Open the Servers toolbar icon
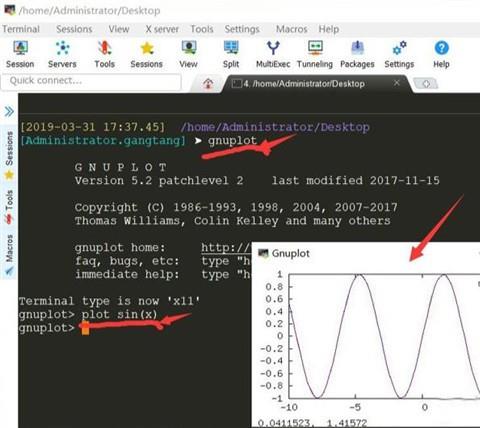This screenshot has height=428, width=480. [x=62, y=54]
